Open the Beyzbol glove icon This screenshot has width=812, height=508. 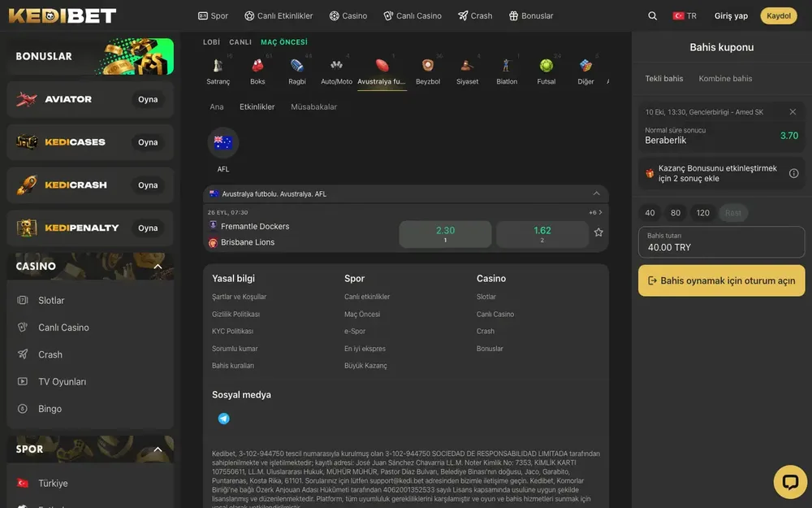click(428, 65)
